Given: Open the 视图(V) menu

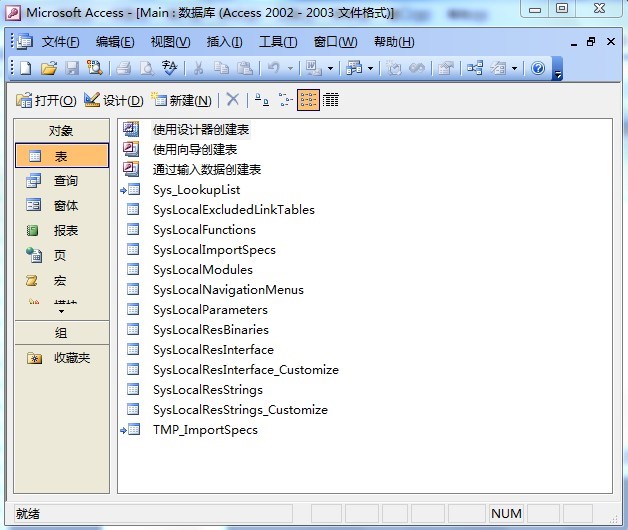Looking at the screenshot, I should pyautogui.click(x=170, y=42).
